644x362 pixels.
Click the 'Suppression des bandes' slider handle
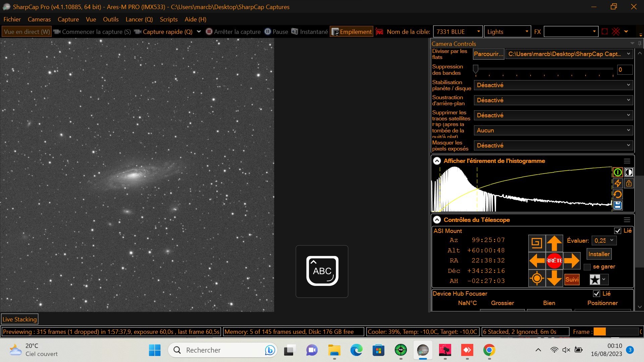(x=476, y=69)
